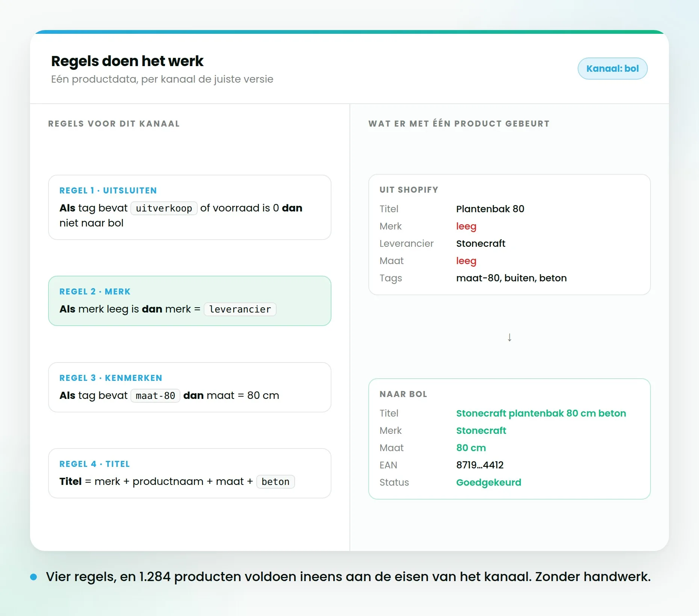This screenshot has height=616, width=699.
Task: Click the Regel 2 · Merk label
Action: pos(95,291)
